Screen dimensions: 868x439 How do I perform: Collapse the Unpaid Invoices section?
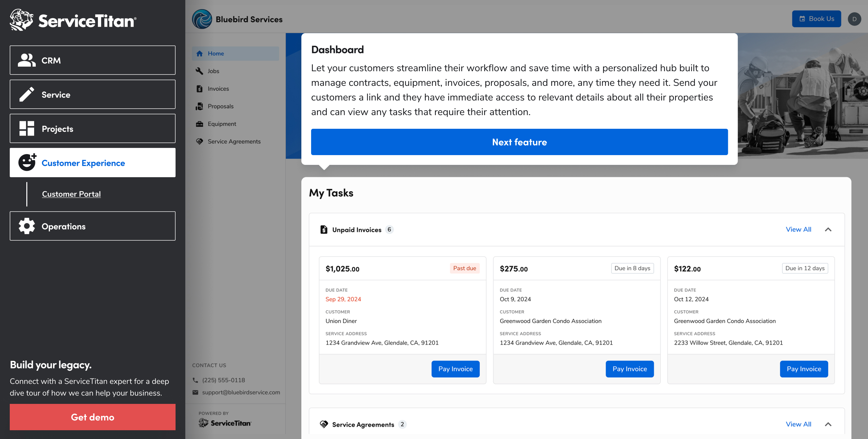pos(828,230)
